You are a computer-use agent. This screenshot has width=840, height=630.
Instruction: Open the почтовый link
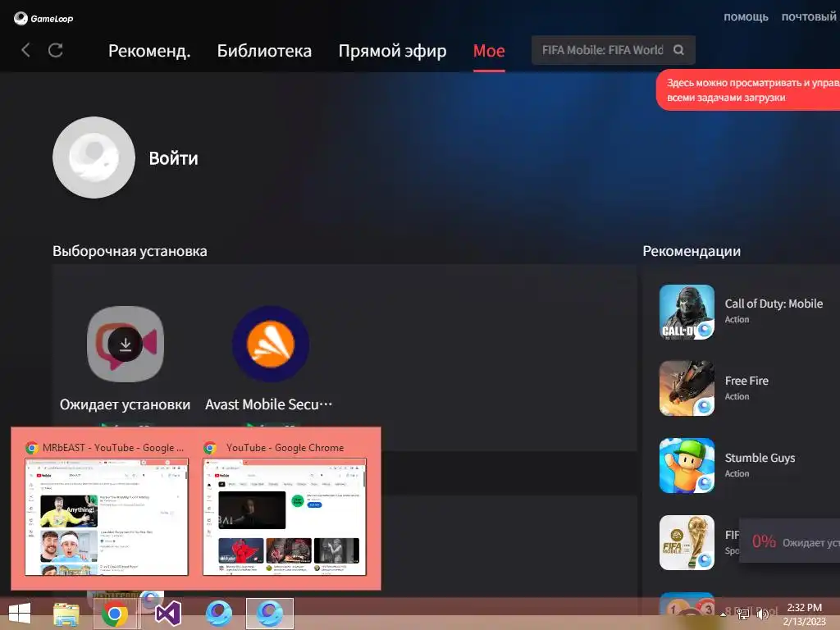pos(809,16)
